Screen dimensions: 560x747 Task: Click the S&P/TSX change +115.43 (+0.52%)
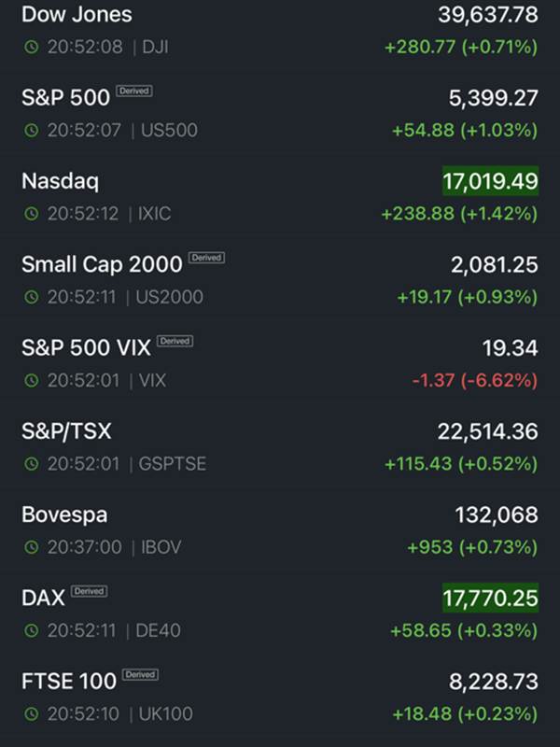(461, 463)
